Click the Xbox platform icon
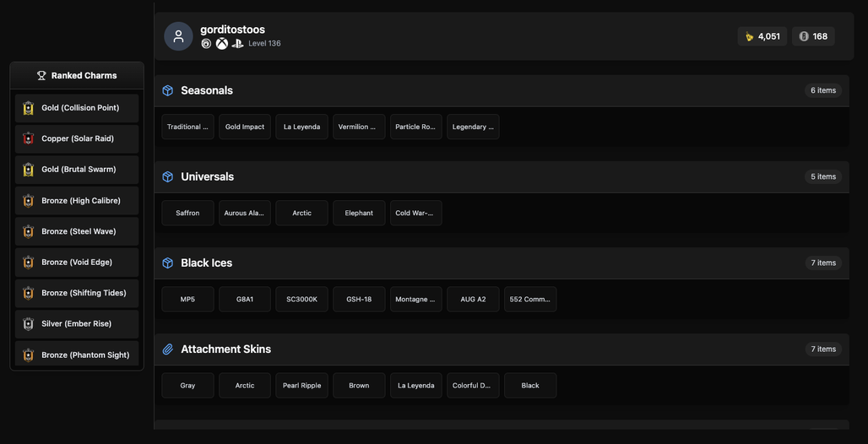Image resolution: width=868 pixels, height=444 pixels. (x=222, y=44)
